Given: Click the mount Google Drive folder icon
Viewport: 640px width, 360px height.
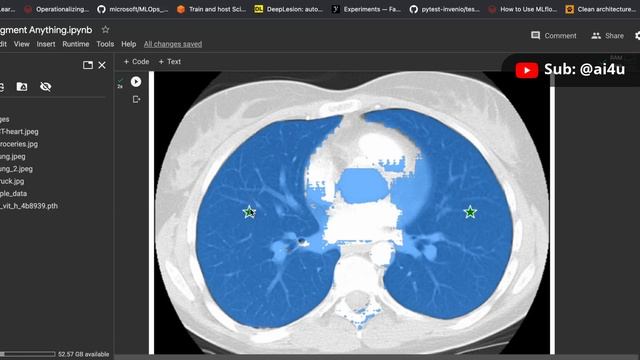Looking at the screenshot, I should tap(22, 87).
